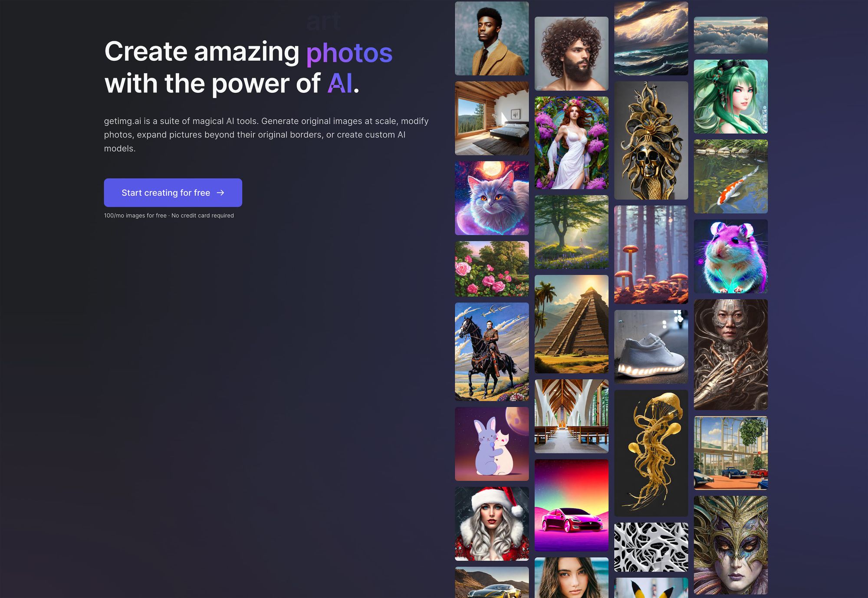The height and width of the screenshot is (598, 868).
Task: Open the woman in Santa hat image
Action: [492, 523]
